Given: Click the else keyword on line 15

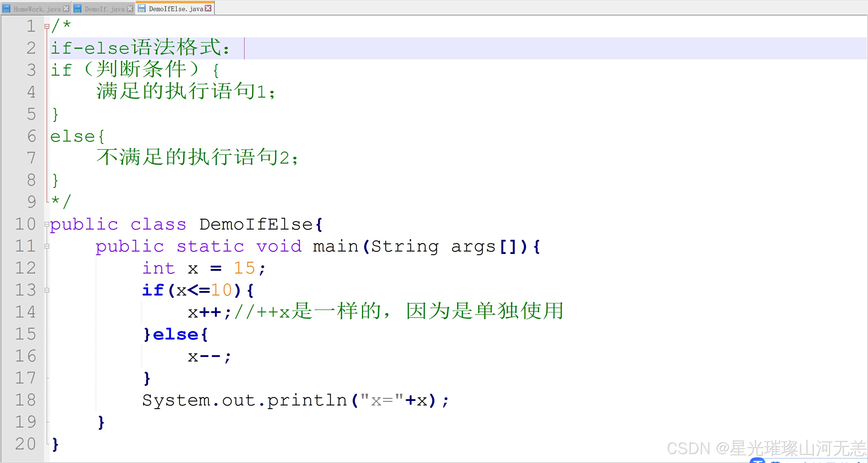Looking at the screenshot, I should coord(175,334).
